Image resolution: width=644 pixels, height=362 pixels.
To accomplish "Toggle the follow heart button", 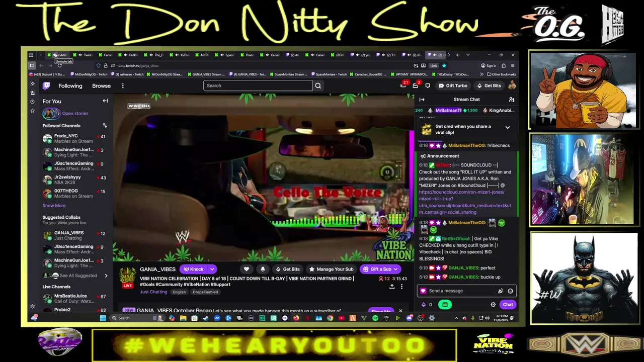I will click(247, 269).
